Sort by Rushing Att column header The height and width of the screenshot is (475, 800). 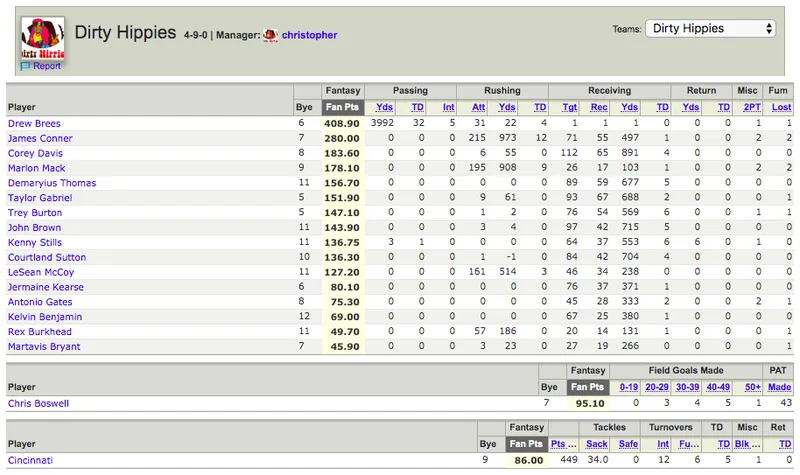point(478,107)
